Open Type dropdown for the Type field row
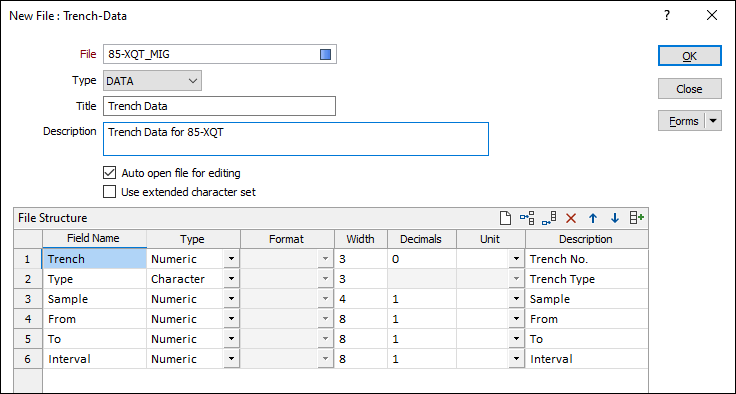Viewport: 736px width, 394px height. pos(231,279)
